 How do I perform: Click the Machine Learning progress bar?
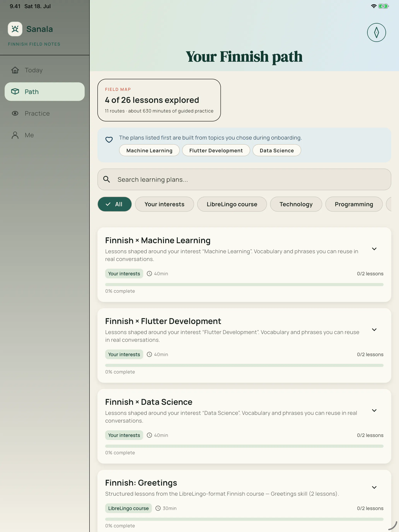pos(244,285)
